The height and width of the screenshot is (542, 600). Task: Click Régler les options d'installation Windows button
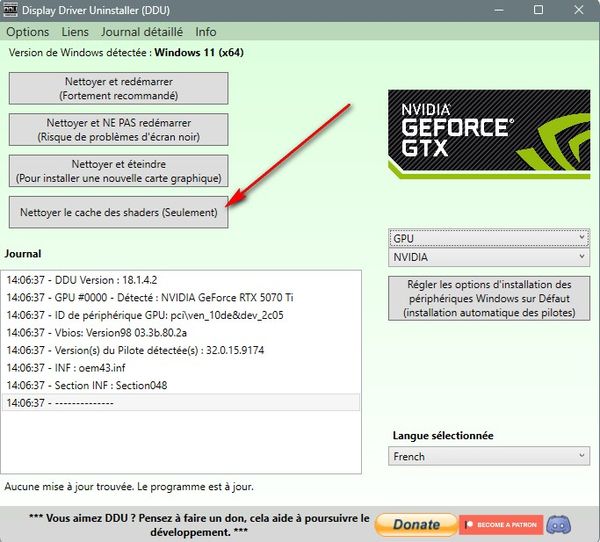(x=489, y=299)
